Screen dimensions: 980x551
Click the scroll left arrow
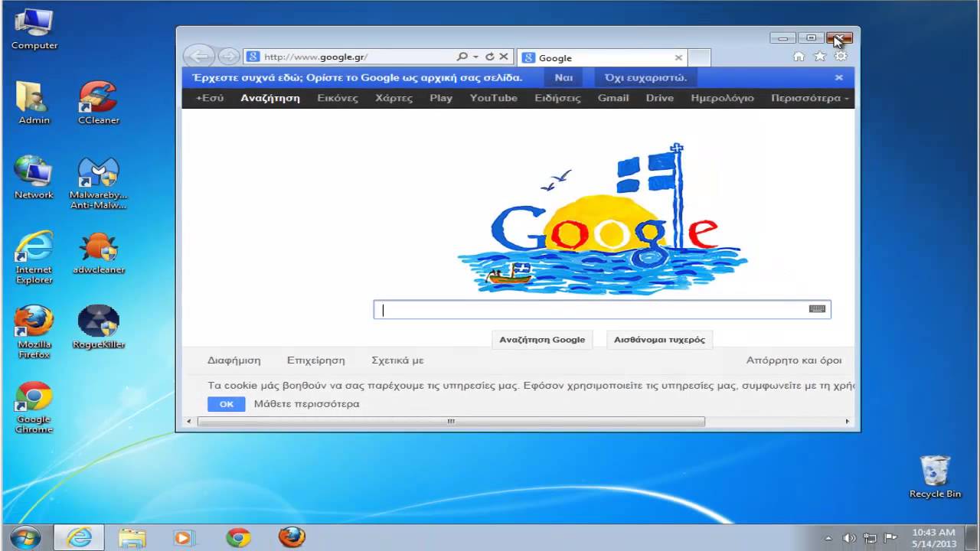pos(189,422)
